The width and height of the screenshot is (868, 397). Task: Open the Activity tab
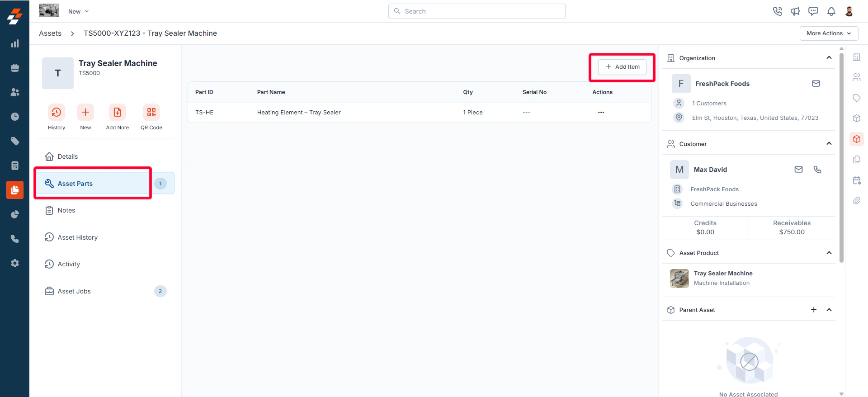[x=105, y=264]
